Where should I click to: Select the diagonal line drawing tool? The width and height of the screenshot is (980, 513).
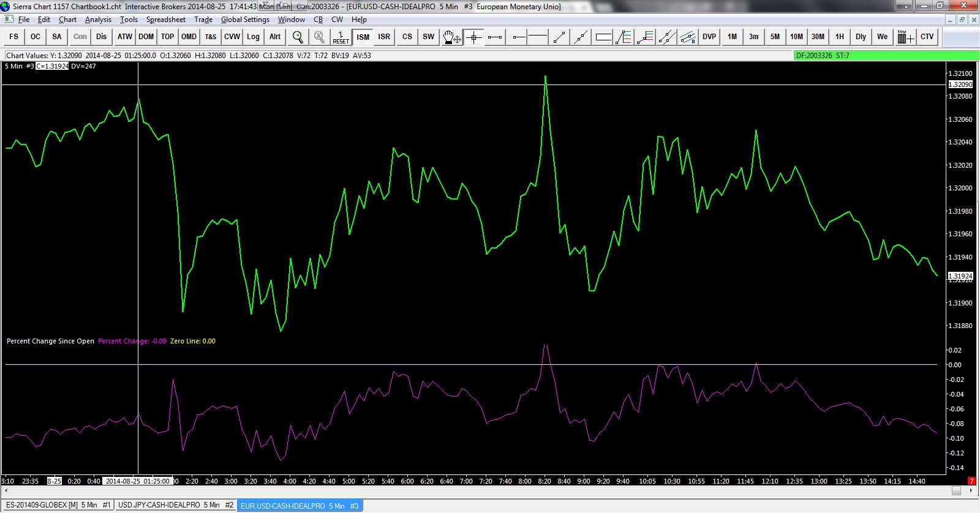click(559, 37)
